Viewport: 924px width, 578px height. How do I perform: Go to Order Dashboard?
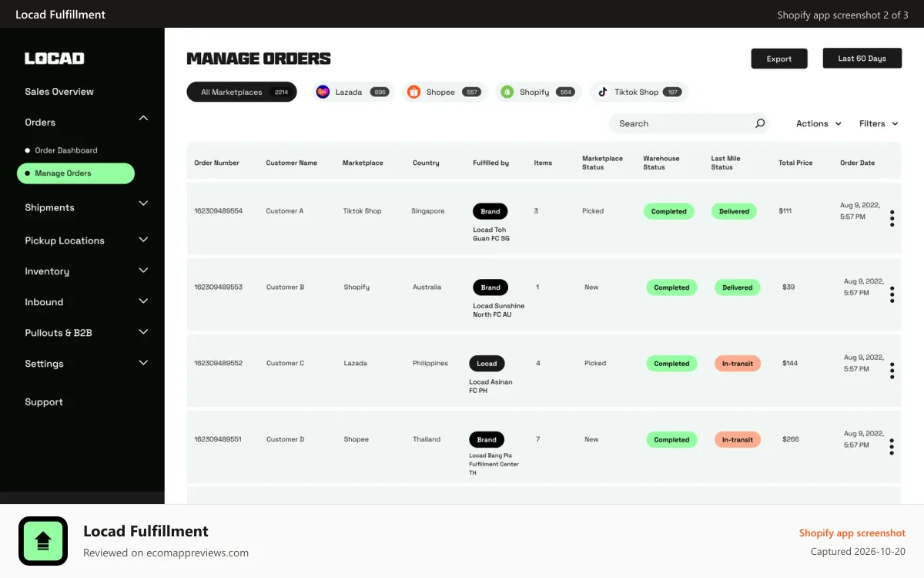pyautogui.click(x=66, y=150)
